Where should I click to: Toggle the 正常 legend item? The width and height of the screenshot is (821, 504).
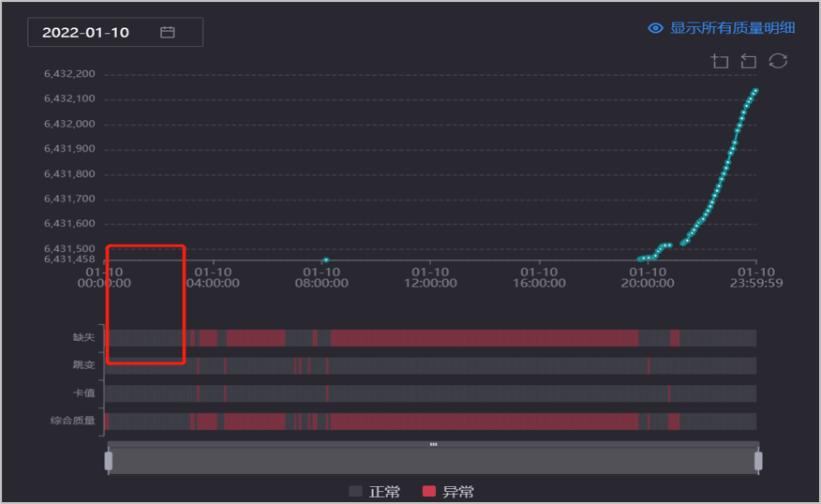point(374,491)
